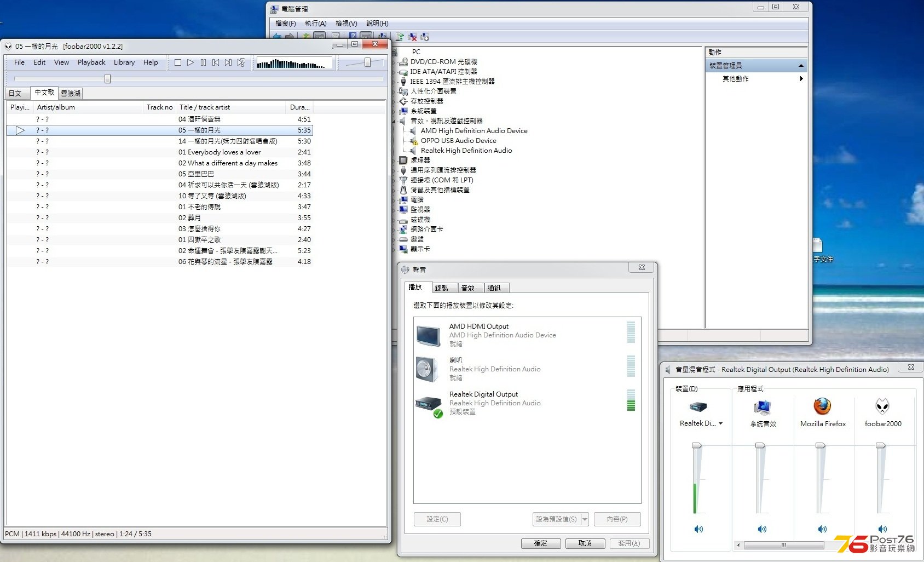
Task: Open the 檢視(V) menu in 電腦管理
Action: [x=346, y=24]
